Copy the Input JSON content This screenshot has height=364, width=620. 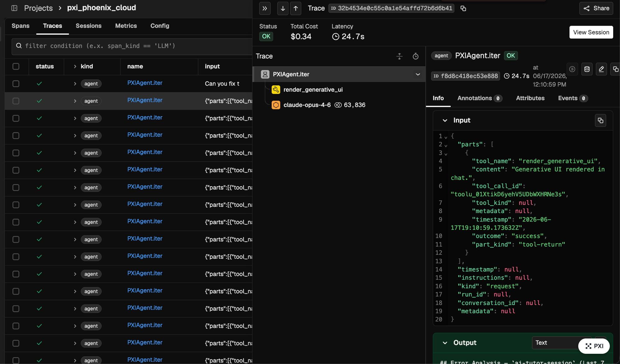tap(600, 120)
